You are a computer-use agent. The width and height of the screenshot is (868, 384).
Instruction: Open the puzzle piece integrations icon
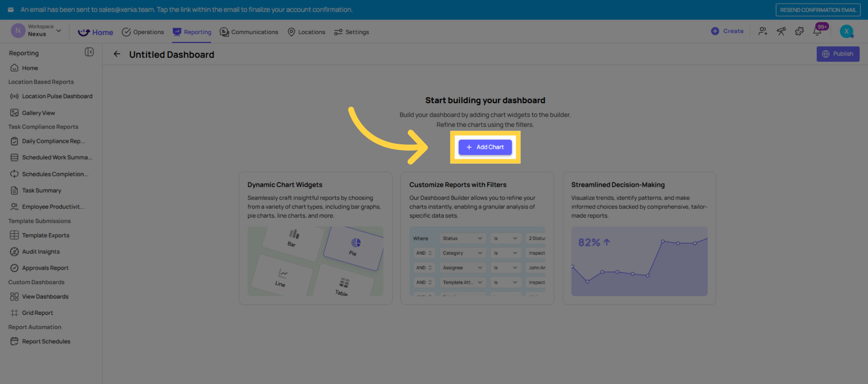click(799, 31)
